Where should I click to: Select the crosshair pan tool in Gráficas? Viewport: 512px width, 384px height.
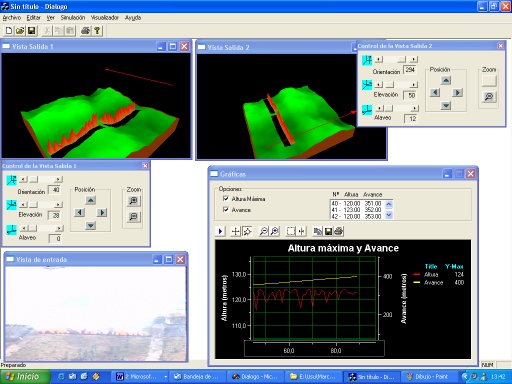(x=236, y=231)
